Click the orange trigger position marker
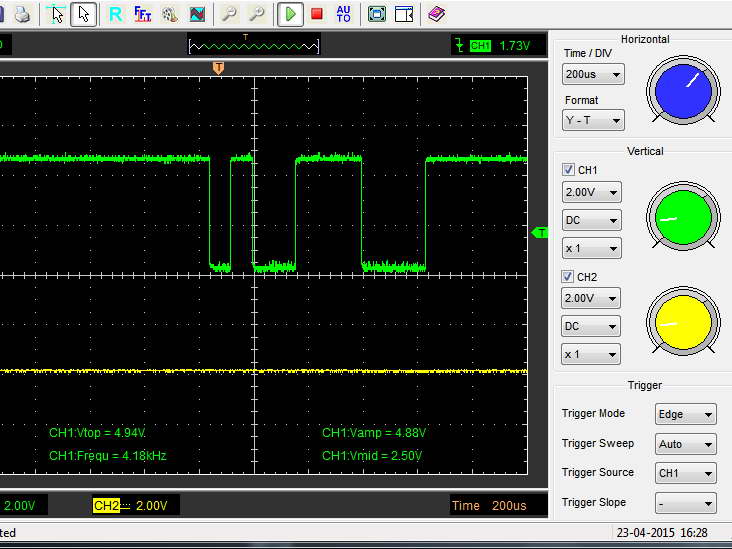This screenshot has height=549, width=732. click(218, 67)
